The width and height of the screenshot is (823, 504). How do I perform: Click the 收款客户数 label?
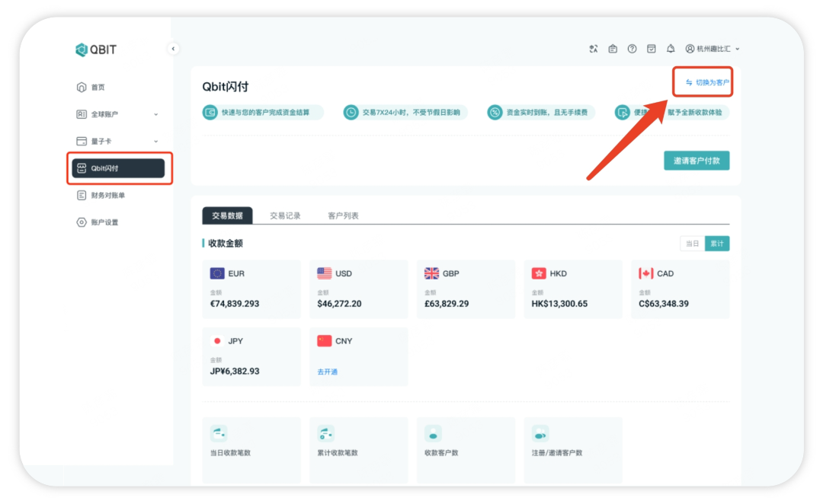tap(441, 452)
